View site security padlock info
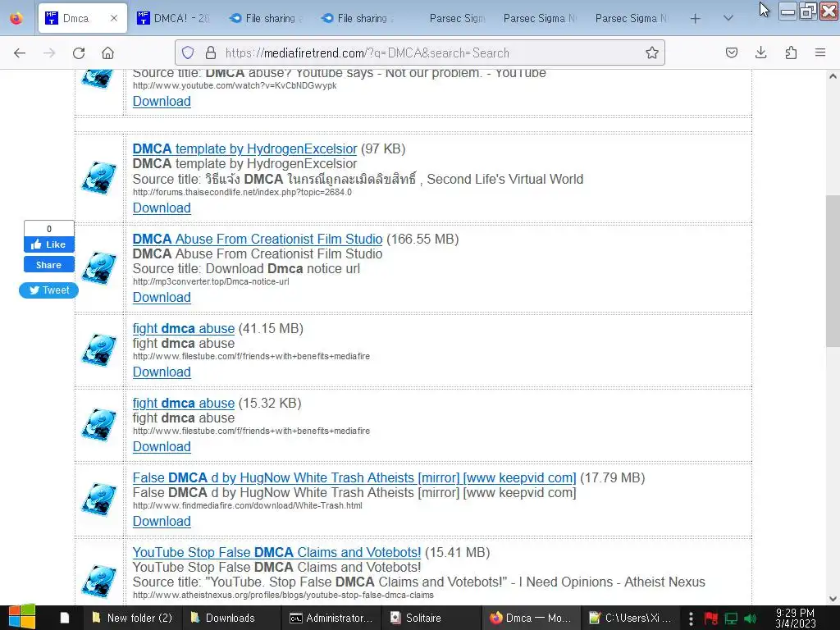Screen dimensions: 840x630 click(x=211, y=52)
